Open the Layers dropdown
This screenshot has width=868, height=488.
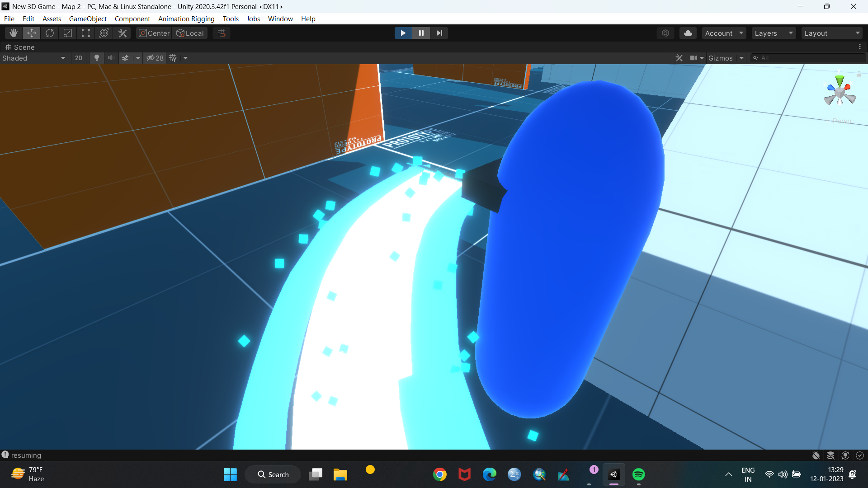[774, 33]
